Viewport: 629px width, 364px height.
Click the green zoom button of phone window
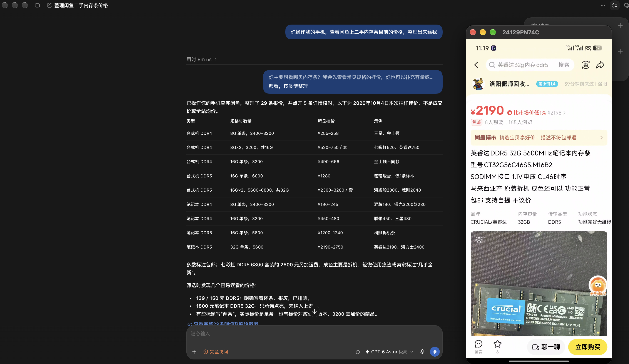point(493,32)
